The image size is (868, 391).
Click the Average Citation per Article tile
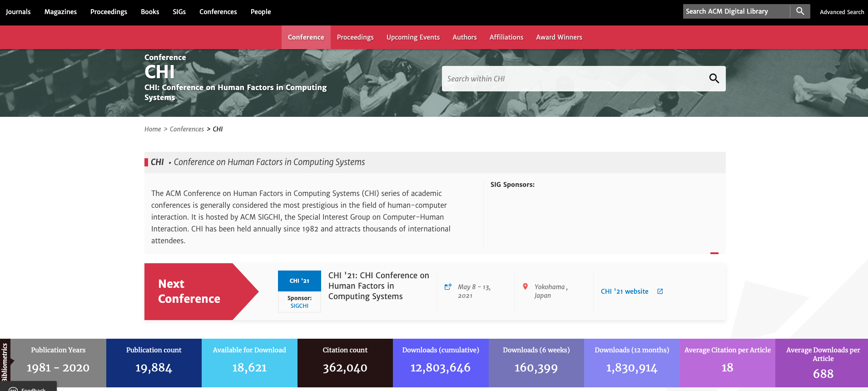click(728, 363)
